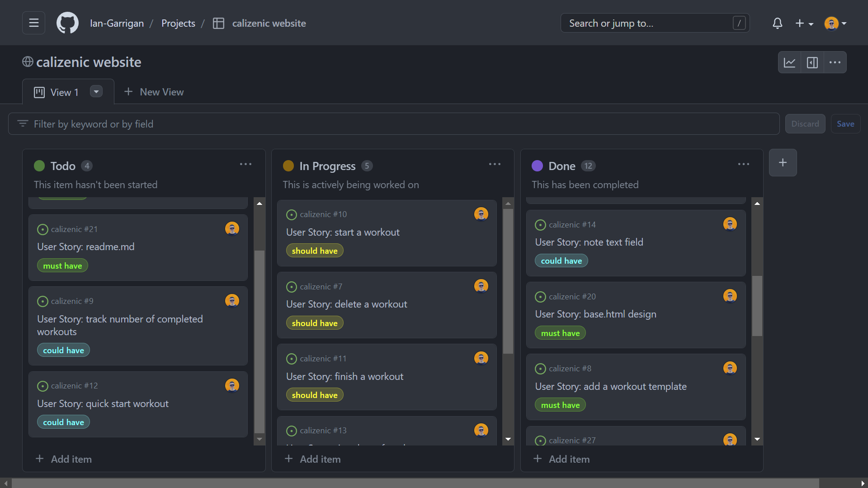Click Todo column scrollbar down arrow

click(x=259, y=439)
